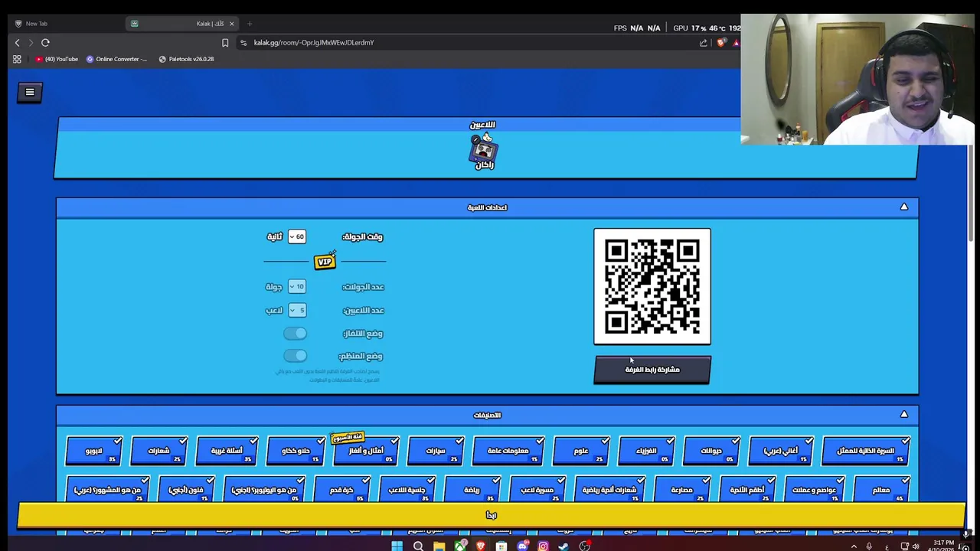Collapse the game settings section (اعدادات اللعبة)
Image resolution: width=980 pixels, height=551 pixels.
[x=903, y=207]
